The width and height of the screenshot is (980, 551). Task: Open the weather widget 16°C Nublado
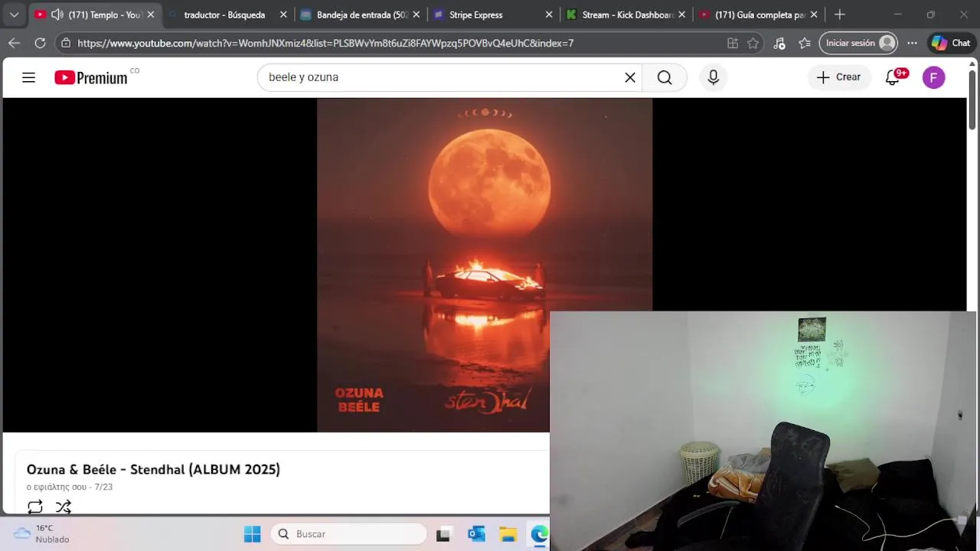pyautogui.click(x=43, y=533)
